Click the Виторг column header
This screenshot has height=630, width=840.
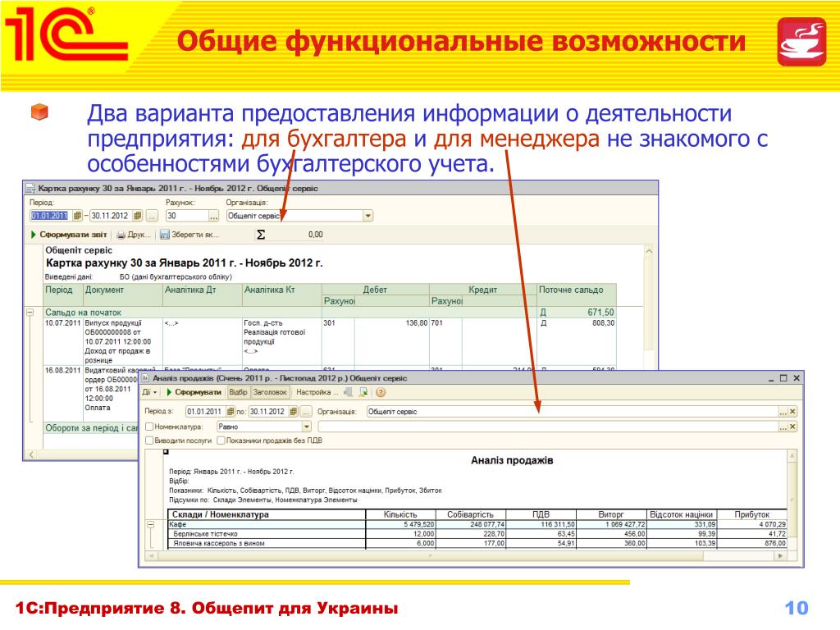point(611,514)
